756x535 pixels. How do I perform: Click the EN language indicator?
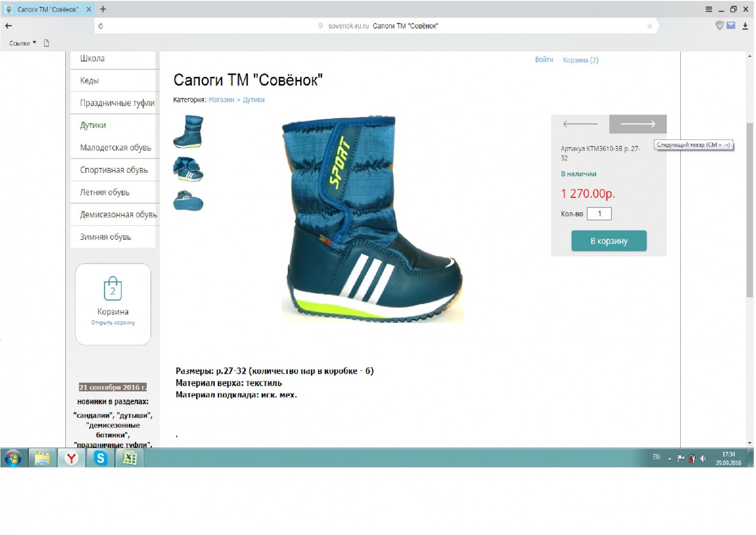point(657,457)
